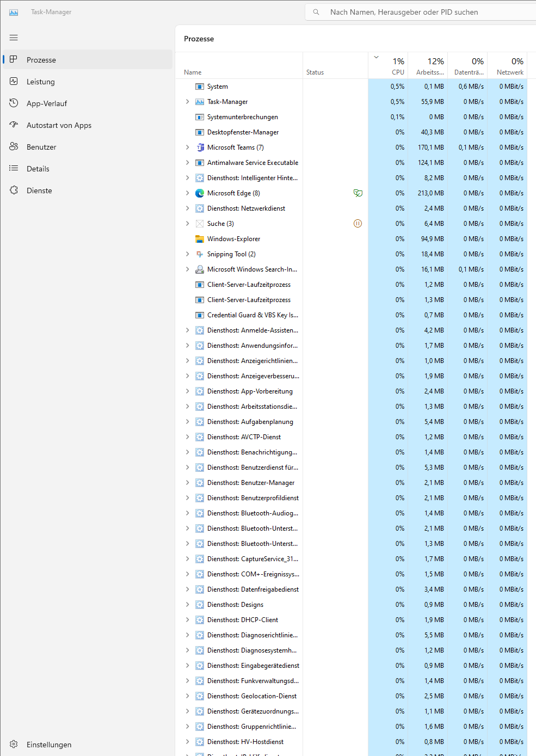The width and height of the screenshot is (536, 756).
Task: Expand the Microsoft Teams process group
Action: (x=188, y=147)
